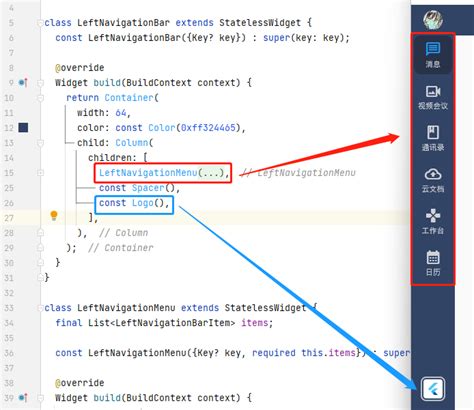Open the 视频会议 video meeting icon
This screenshot has width=474, height=410.
433,97
